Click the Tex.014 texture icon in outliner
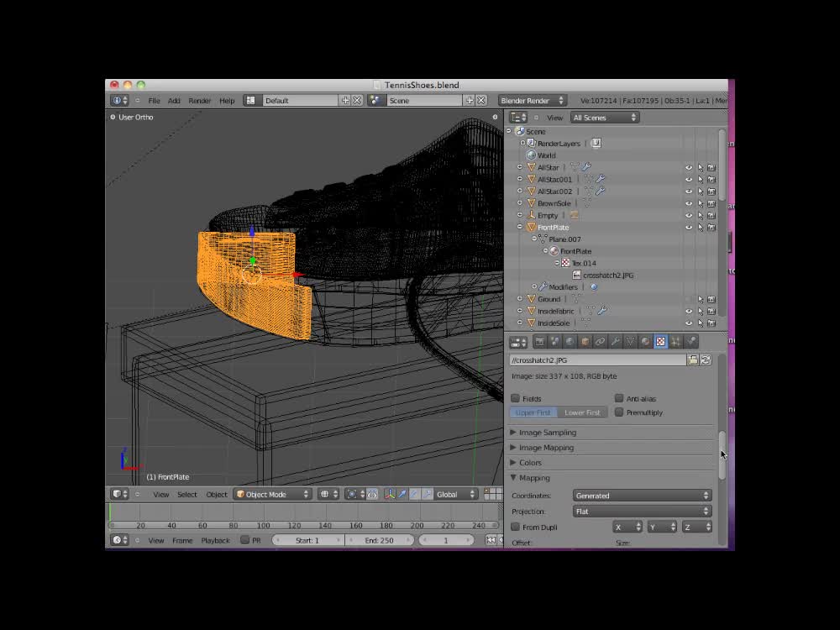 tap(566, 263)
